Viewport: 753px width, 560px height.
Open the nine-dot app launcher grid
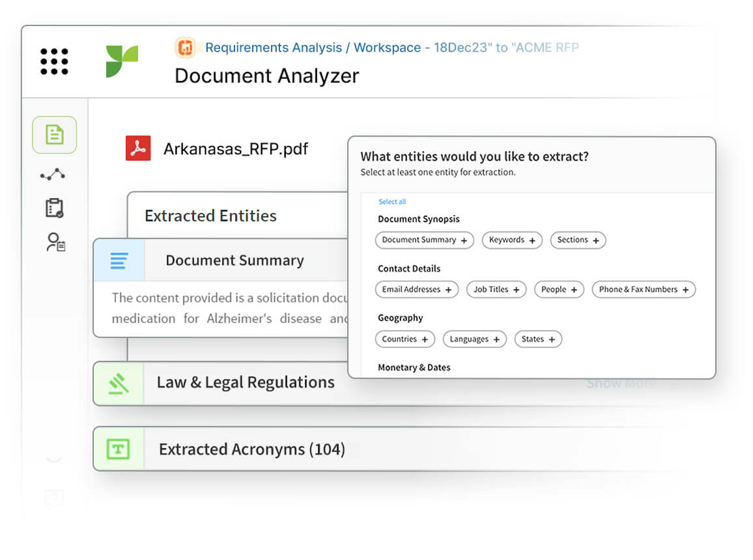54,61
